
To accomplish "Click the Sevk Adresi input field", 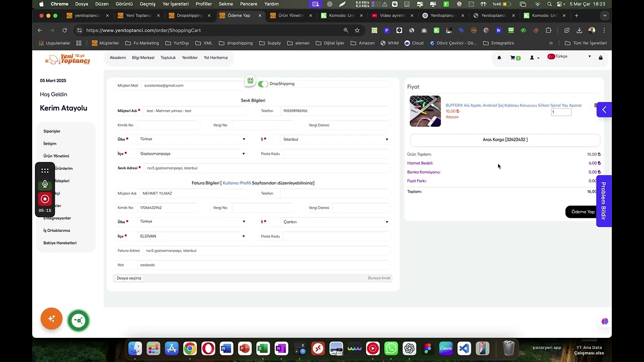I will (267, 168).
